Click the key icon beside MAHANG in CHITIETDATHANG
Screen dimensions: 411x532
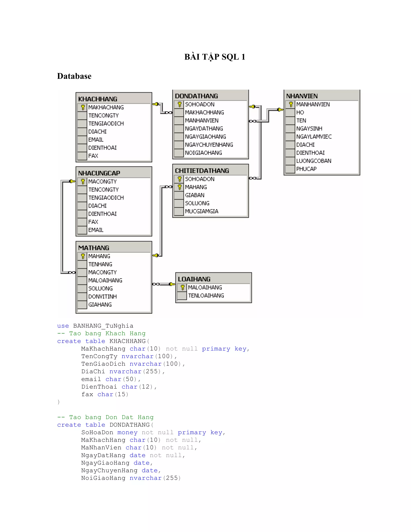click(x=179, y=187)
